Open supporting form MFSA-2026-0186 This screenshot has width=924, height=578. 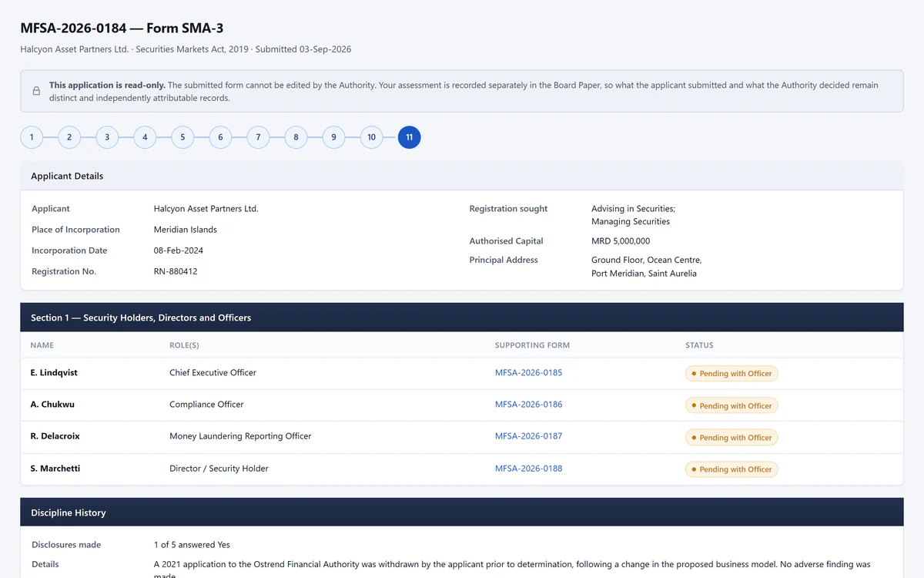[x=528, y=404]
